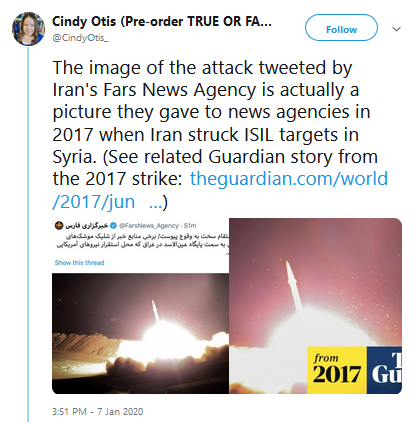Viewport: 419px width, 422px height.
Task: Open Cindy Otis's profile avatar
Action: pyautogui.click(x=28, y=29)
